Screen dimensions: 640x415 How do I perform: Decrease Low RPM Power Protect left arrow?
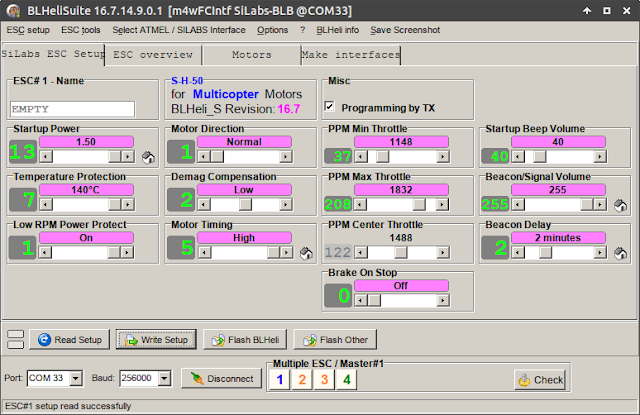pos(45,253)
